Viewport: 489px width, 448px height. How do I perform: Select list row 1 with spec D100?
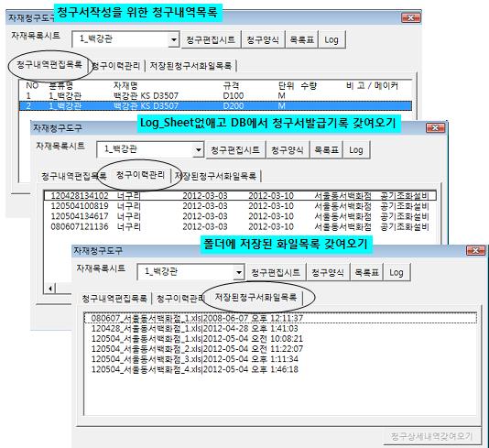(x=215, y=96)
